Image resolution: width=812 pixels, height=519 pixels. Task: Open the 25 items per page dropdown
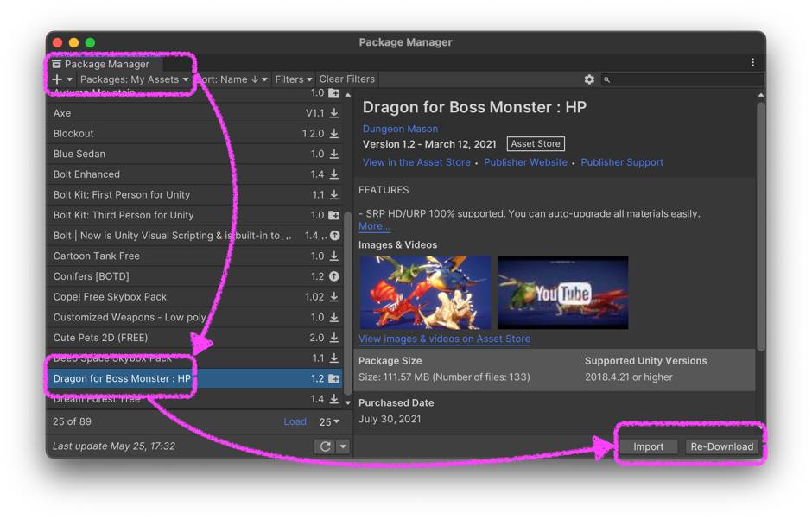329,421
